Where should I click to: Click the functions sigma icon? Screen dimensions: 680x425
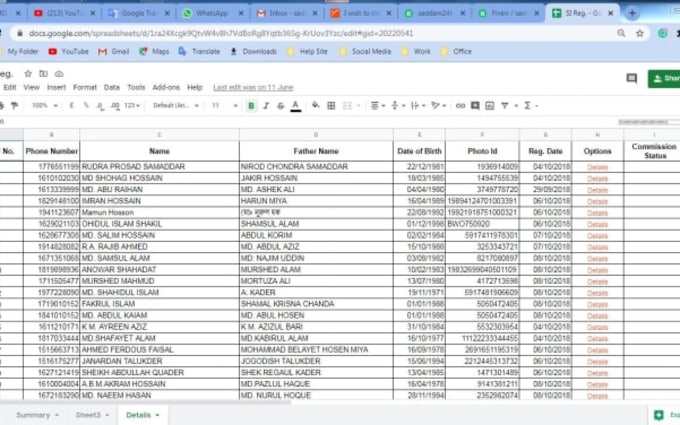point(528,105)
